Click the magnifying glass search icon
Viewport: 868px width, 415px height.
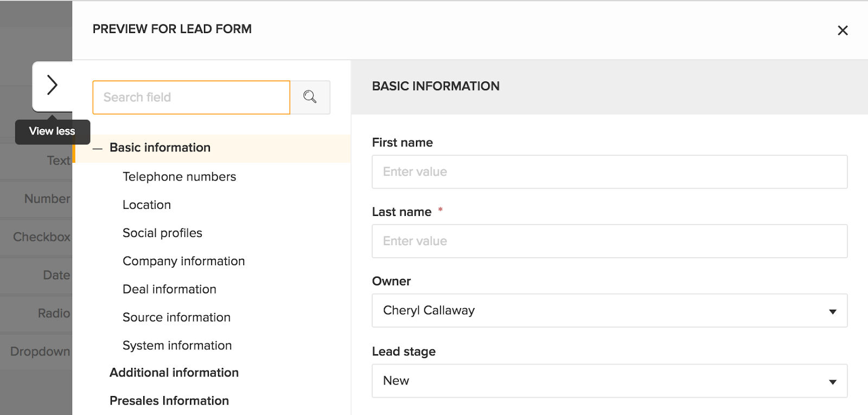(x=310, y=97)
